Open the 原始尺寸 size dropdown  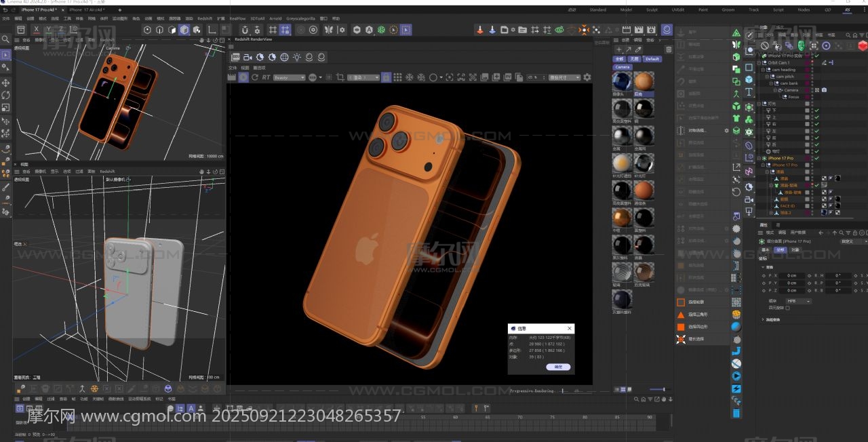[564, 77]
